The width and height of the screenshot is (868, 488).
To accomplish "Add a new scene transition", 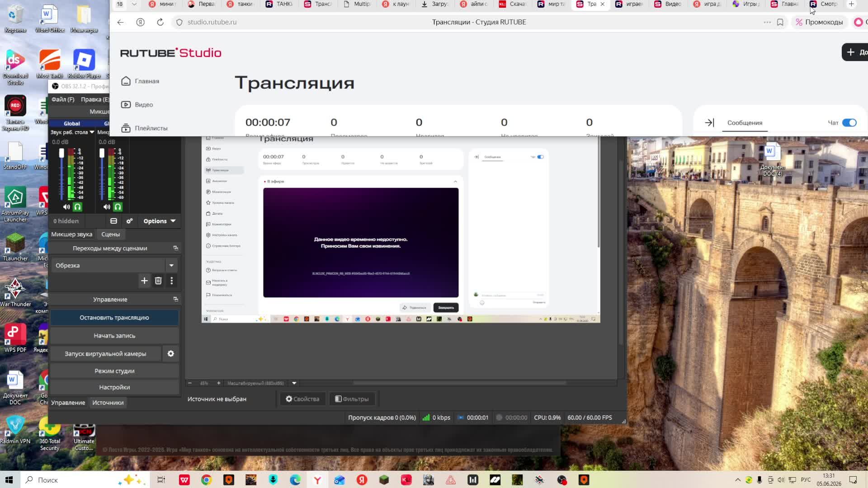I will tap(144, 281).
